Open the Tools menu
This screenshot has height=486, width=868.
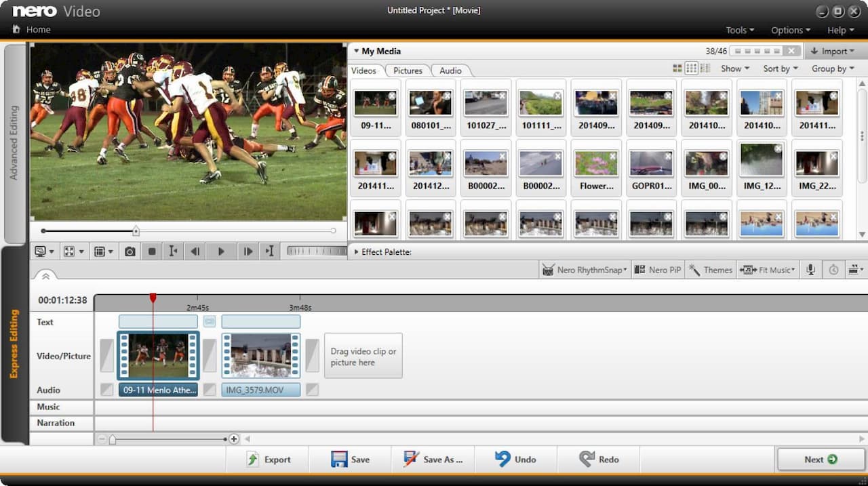pyautogui.click(x=739, y=30)
